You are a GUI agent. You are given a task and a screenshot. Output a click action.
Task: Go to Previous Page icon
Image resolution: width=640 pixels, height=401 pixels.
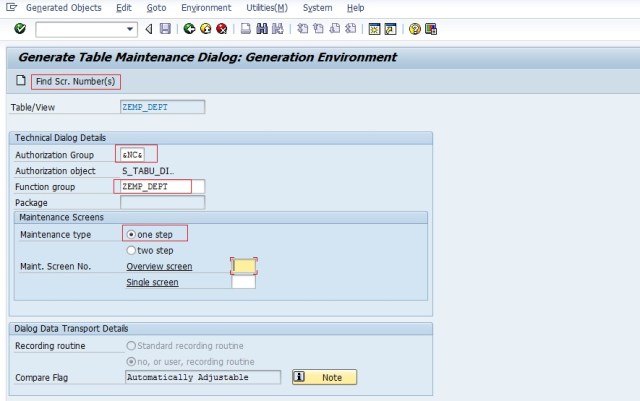(318, 29)
